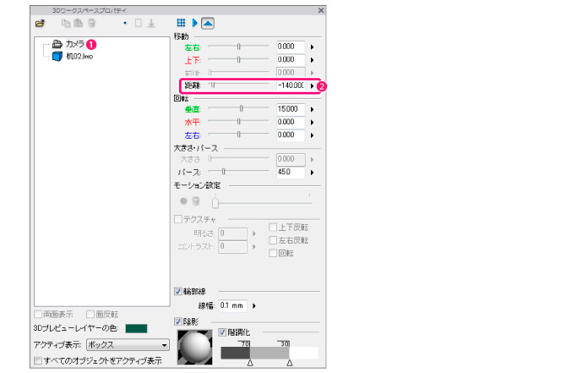The height and width of the screenshot is (373, 588).
Task: Open the アクティブ表示 ボックス dropdown
Action: point(128,345)
